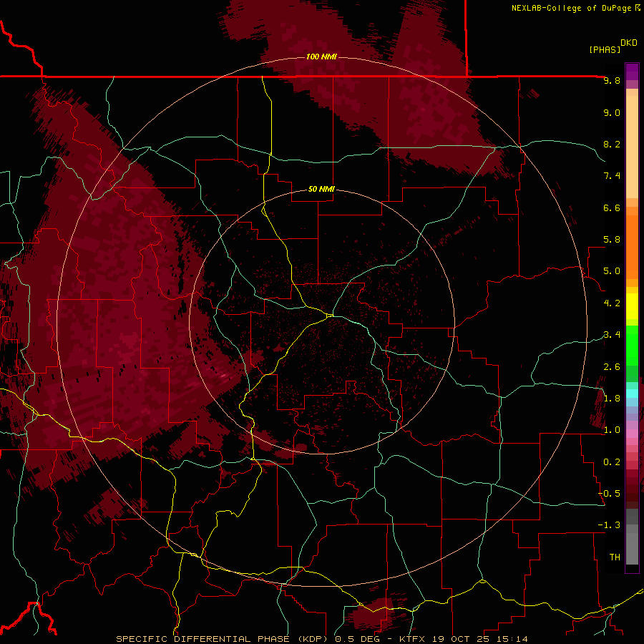Click the 2.6 legend value
The image size is (644, 644).
(612, 367)
